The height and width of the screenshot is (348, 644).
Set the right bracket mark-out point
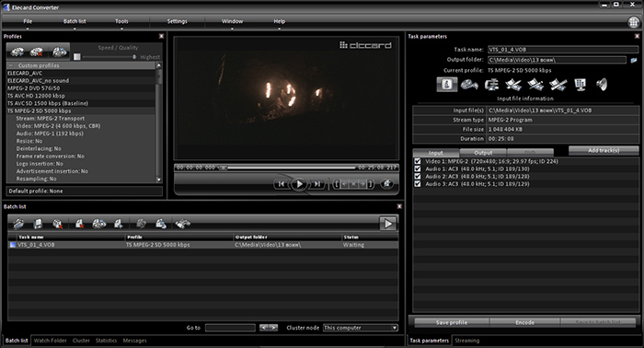point(370,184)
